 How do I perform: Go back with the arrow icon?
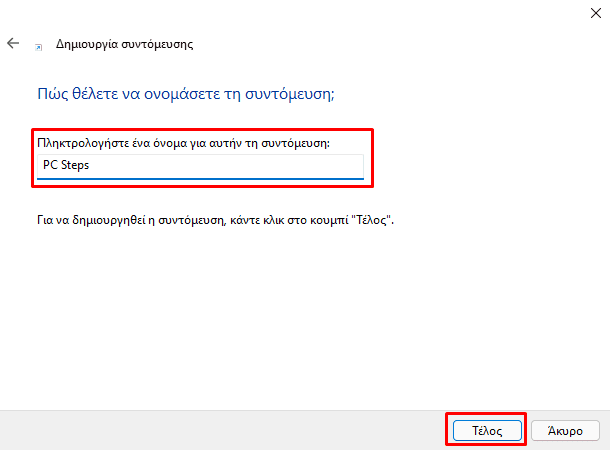pyautogui.click(x=13, y=43)
